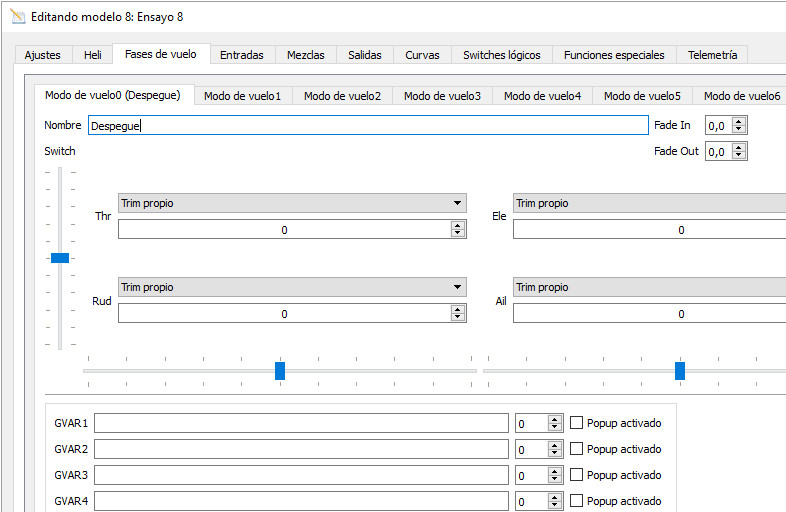Screen dimensions: 786x512
Task: Open the Switches lógicos tab
Action: click(501, 55)
